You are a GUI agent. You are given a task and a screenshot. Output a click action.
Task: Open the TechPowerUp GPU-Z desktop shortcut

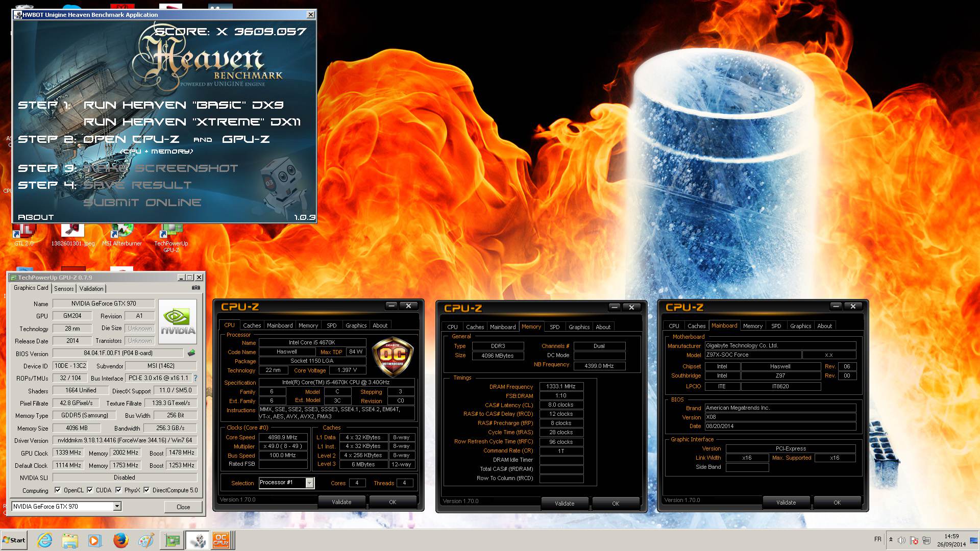tap(171, 238)
